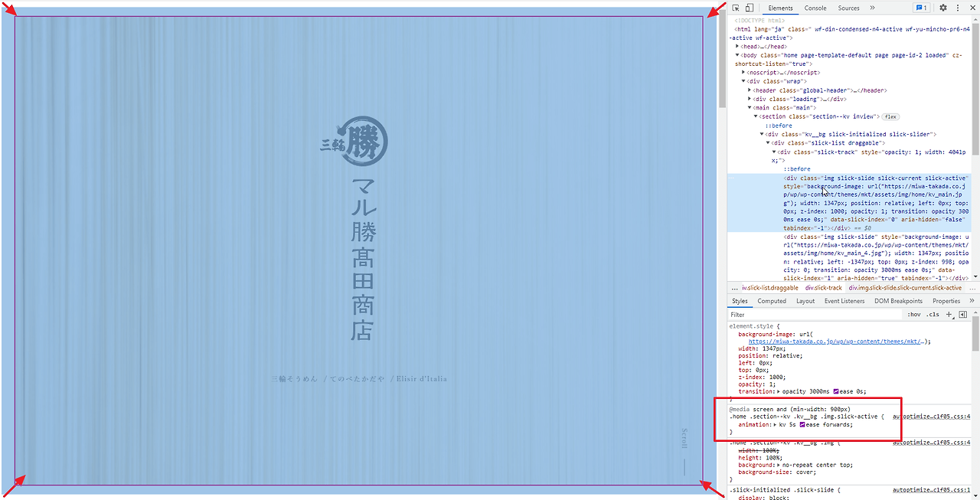Collapse the slick-list draggable node

(768, 143)
